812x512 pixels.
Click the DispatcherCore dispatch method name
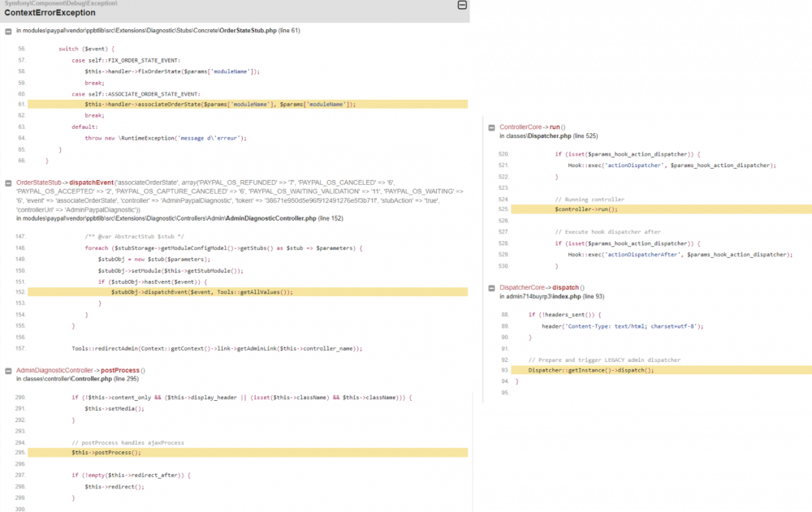coord(565,287)
